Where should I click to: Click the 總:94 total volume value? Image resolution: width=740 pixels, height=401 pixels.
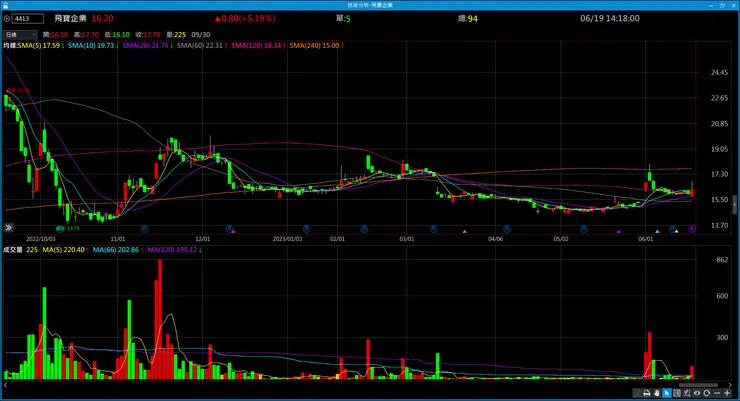(x=468, y=18)
